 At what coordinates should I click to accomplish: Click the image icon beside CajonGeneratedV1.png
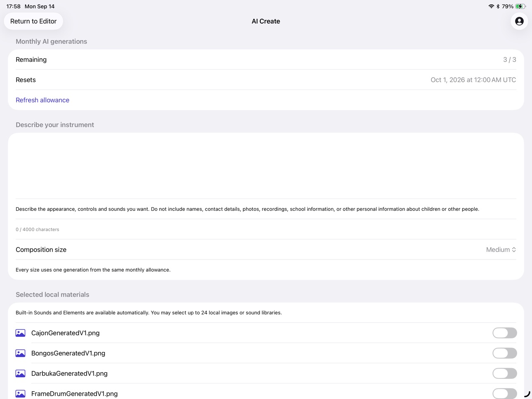20,333
